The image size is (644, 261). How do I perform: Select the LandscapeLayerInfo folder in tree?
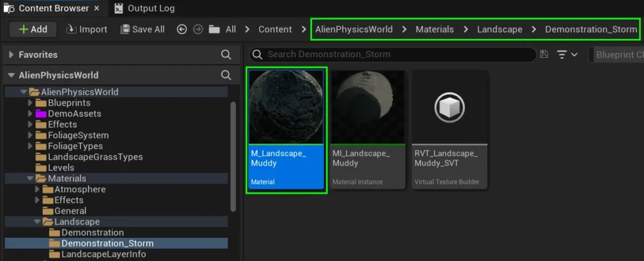point(103,254)
